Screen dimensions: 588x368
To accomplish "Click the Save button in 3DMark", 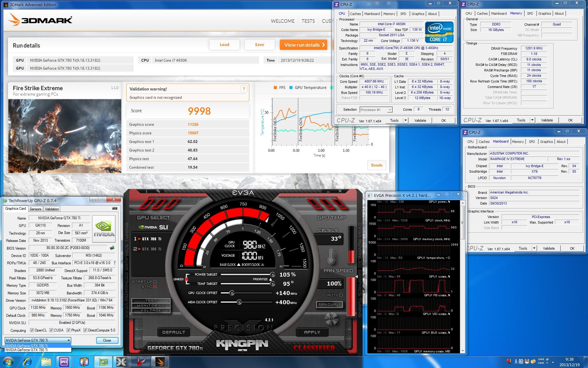I will (x=259, y=45).
